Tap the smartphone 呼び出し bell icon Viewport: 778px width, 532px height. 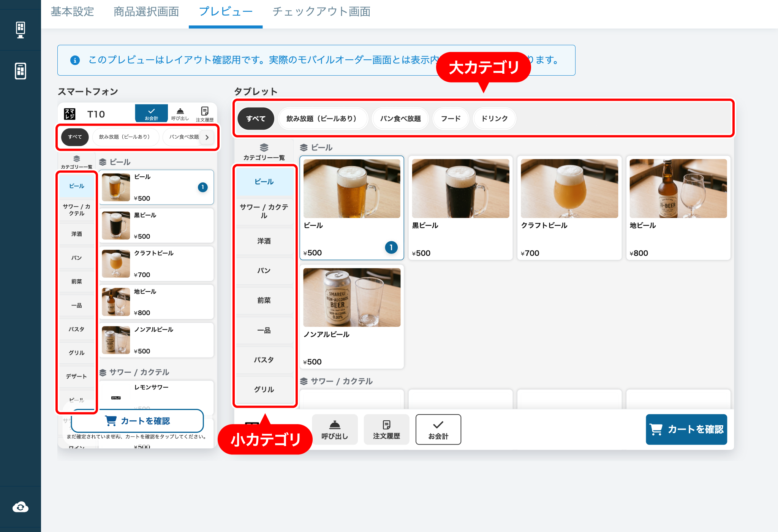pyautogui.click(x=180, y=111)
